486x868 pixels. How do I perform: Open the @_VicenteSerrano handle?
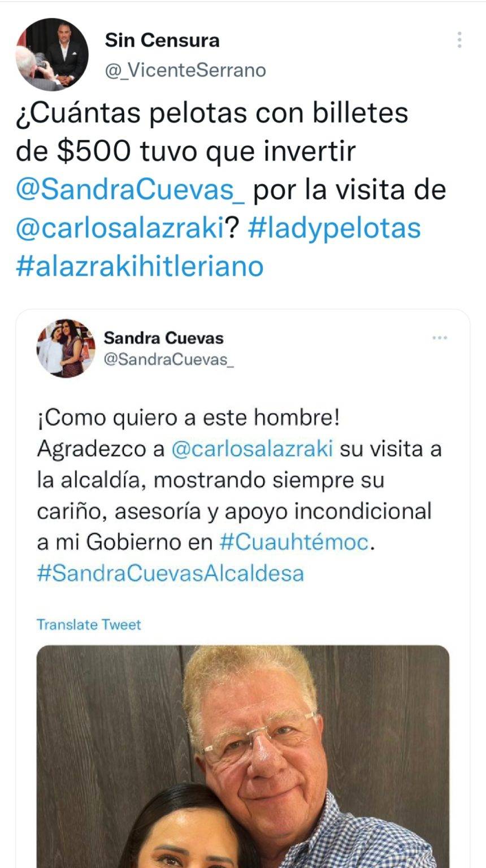(x=185, y=70)
